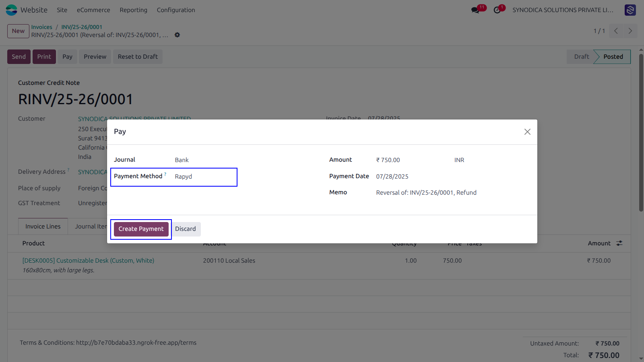This screenshot has width=644, height=362.
Task: Open the eCommerce menu
Action: [x=93, y=10]
